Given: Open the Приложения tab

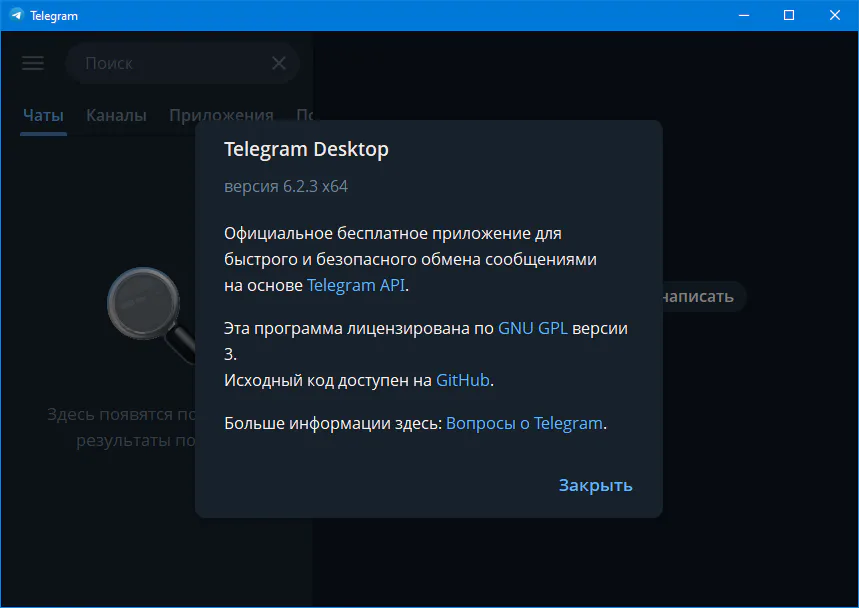Looking at the screenshot, I should tap(221, 115).
